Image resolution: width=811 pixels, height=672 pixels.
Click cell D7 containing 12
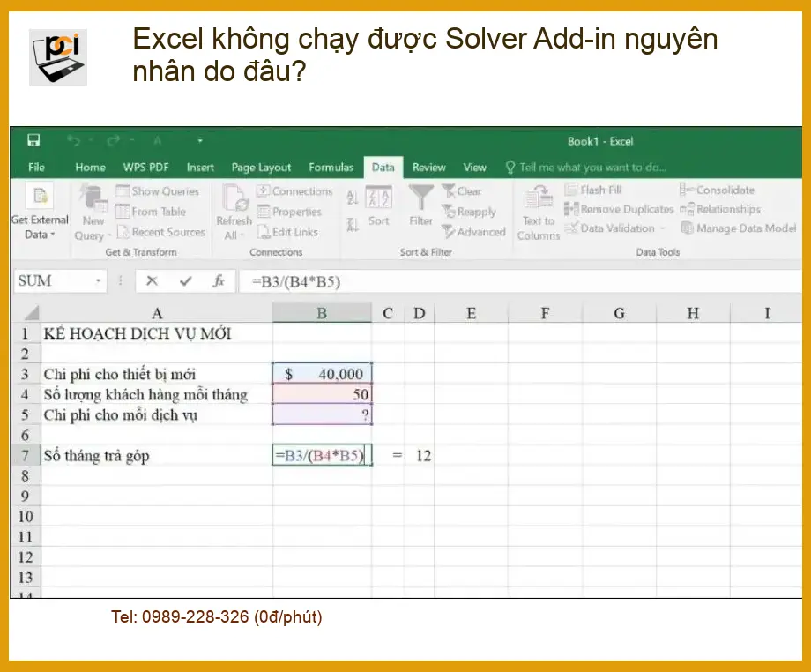tap(420, 455)
